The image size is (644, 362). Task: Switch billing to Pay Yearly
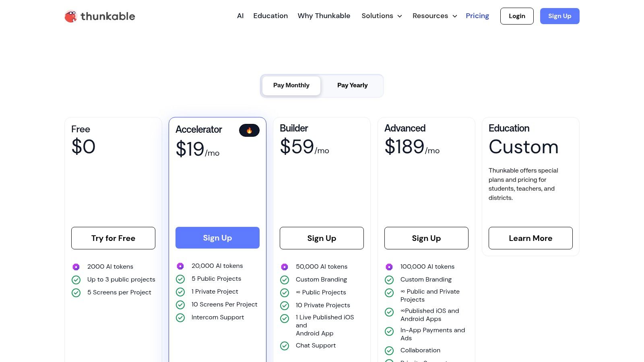click(352, 85)
